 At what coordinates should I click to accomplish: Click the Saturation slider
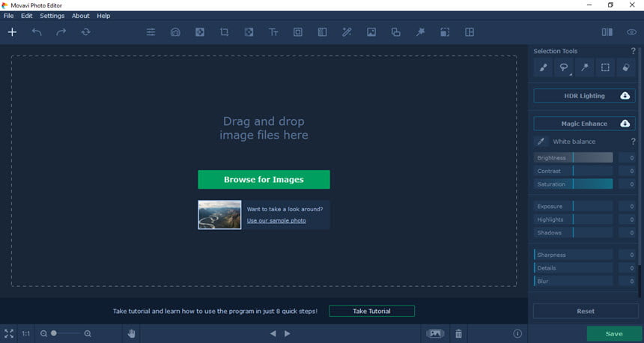(x=574, y=184)
